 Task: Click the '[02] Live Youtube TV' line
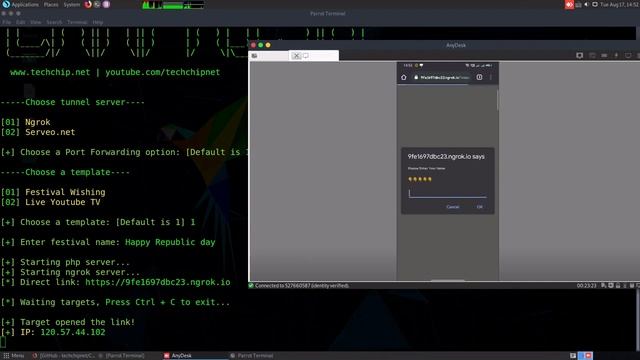coord(50,202)
